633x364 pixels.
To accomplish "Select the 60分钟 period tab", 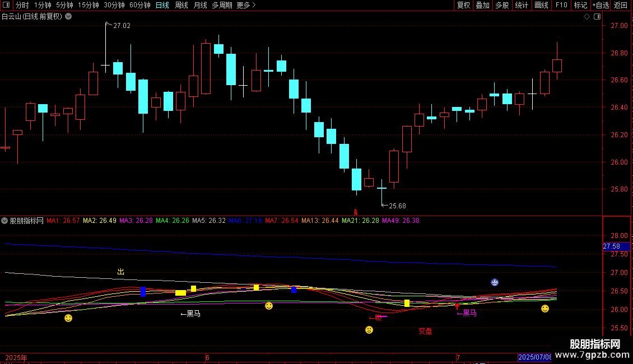I will pos(139,5).
